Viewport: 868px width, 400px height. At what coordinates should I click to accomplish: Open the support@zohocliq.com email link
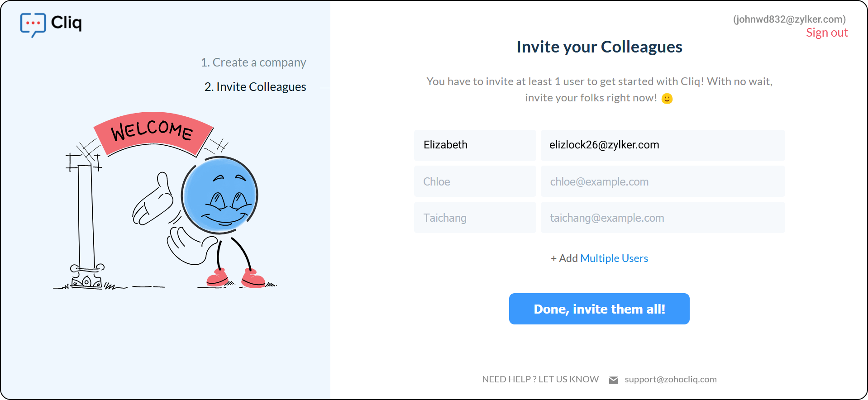click(670, 380)
